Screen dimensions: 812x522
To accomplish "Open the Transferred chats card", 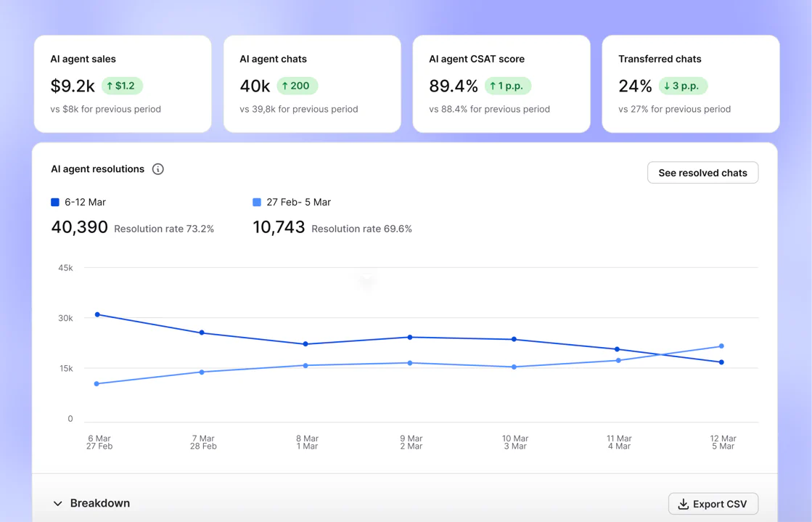I will coord(691,84).
